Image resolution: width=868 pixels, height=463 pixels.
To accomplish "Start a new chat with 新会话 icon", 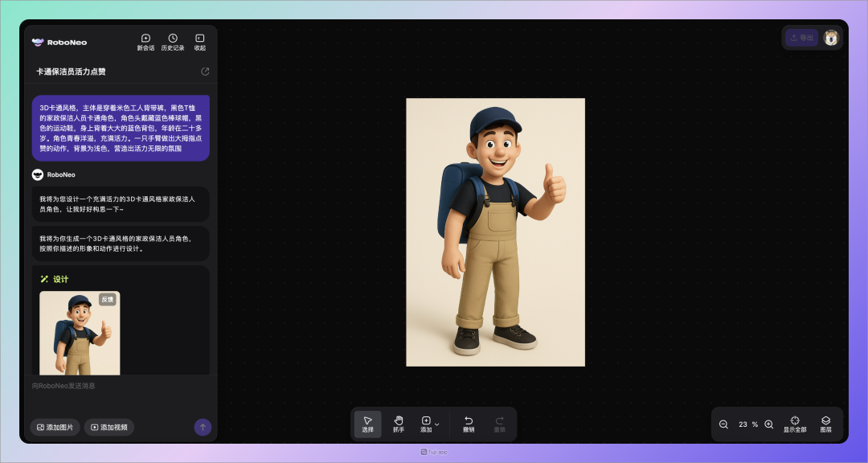I will pyautogui.click(x=145, y=42).
